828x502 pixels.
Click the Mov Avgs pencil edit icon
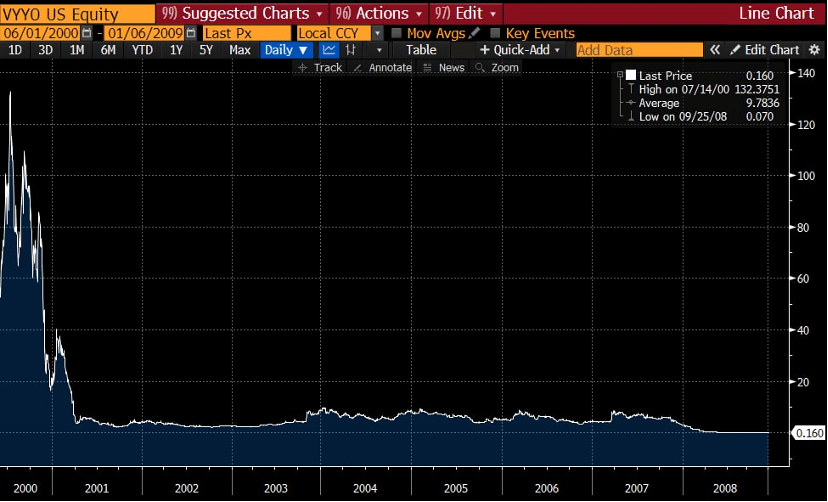(474, 33)
